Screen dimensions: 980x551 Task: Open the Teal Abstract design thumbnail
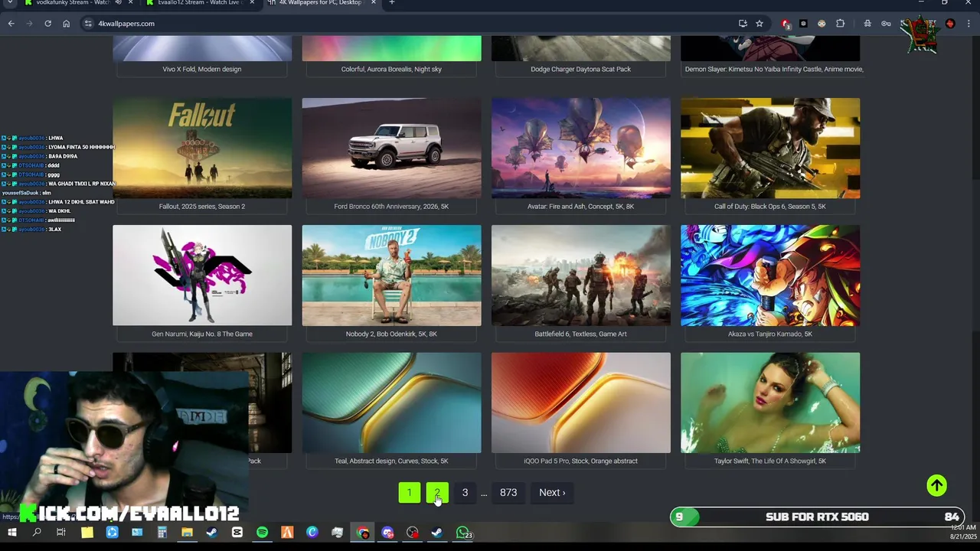pyautogui.click(x=391, y=403)
